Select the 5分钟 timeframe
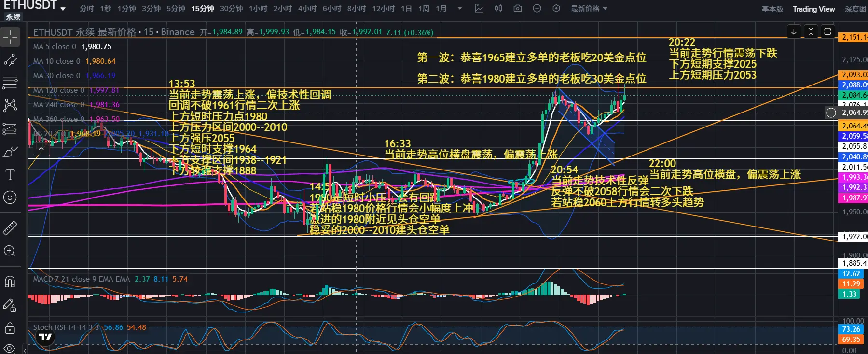The image size is (868, 354). click(176, 9)
